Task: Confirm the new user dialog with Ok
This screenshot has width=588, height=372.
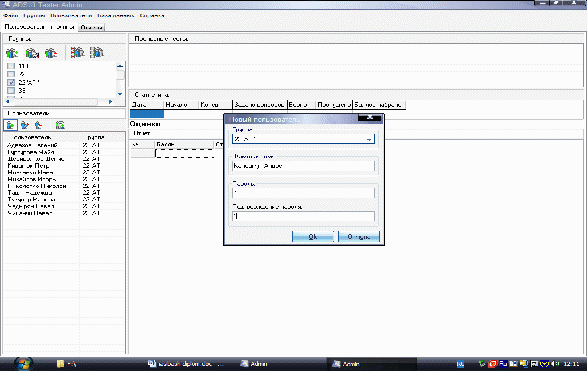Action: pos(313,237)
